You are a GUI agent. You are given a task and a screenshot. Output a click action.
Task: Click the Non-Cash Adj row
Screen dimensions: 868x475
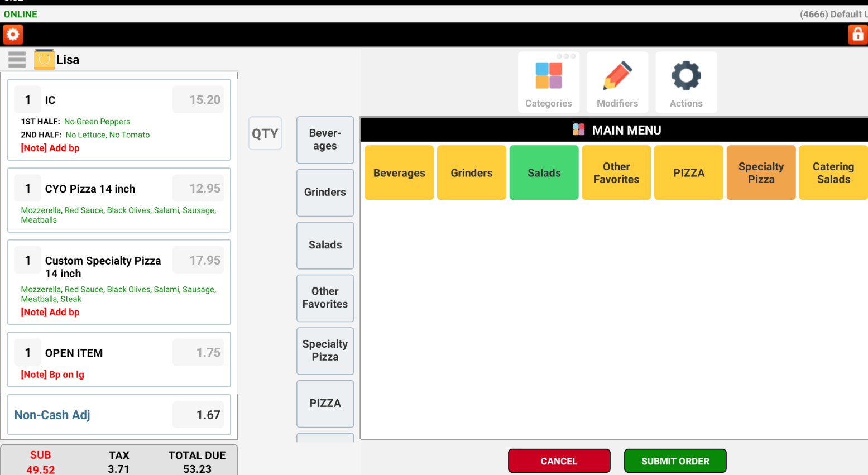[119, 415]
